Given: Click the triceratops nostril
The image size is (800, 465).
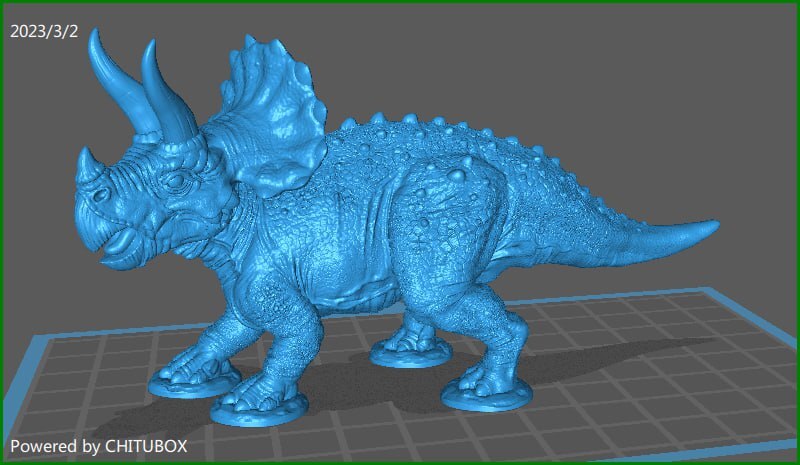Looking at the screenshot, I should point(101,195).
